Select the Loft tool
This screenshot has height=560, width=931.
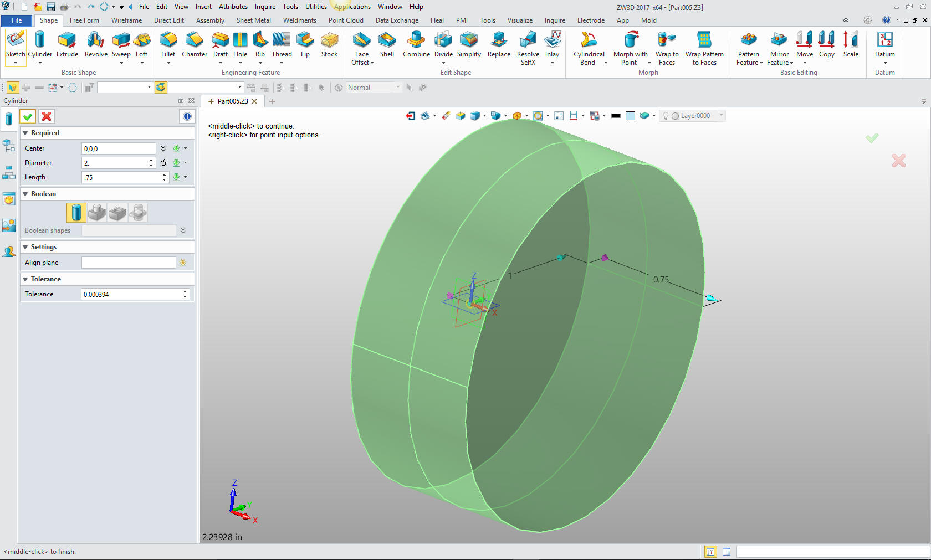click(142, 44)
